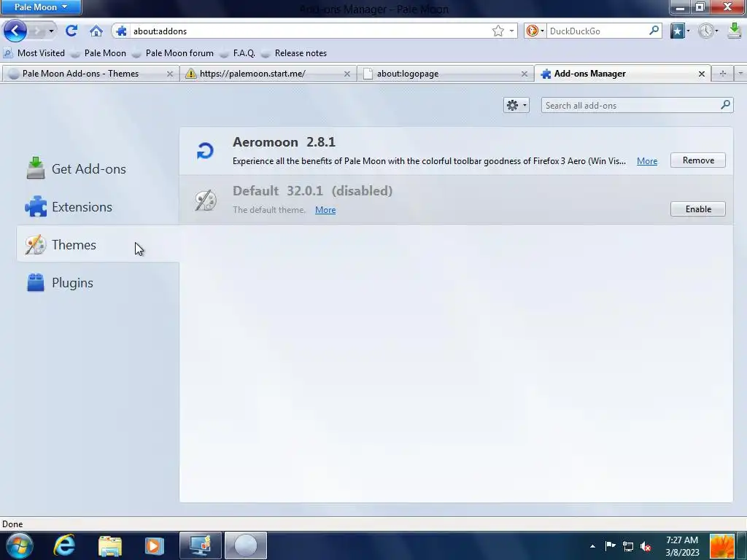
Task: Open Extensions category
Action: click(98, 206)
